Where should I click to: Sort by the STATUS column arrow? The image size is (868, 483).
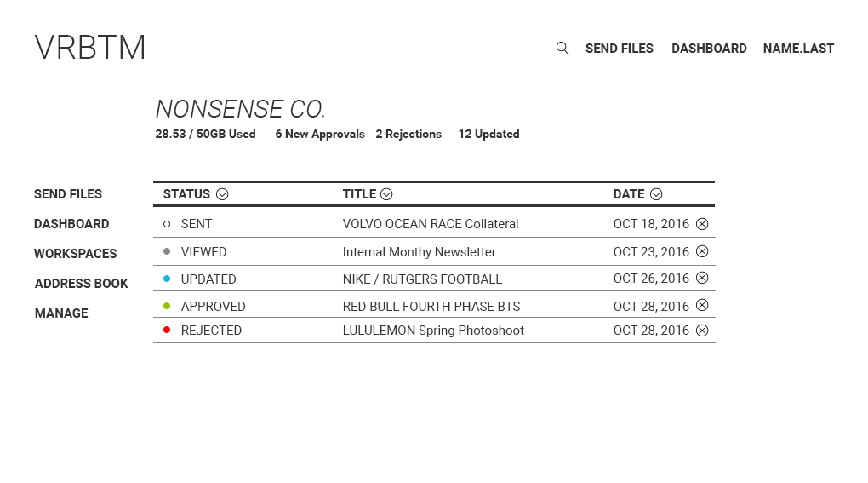point(222,194)
